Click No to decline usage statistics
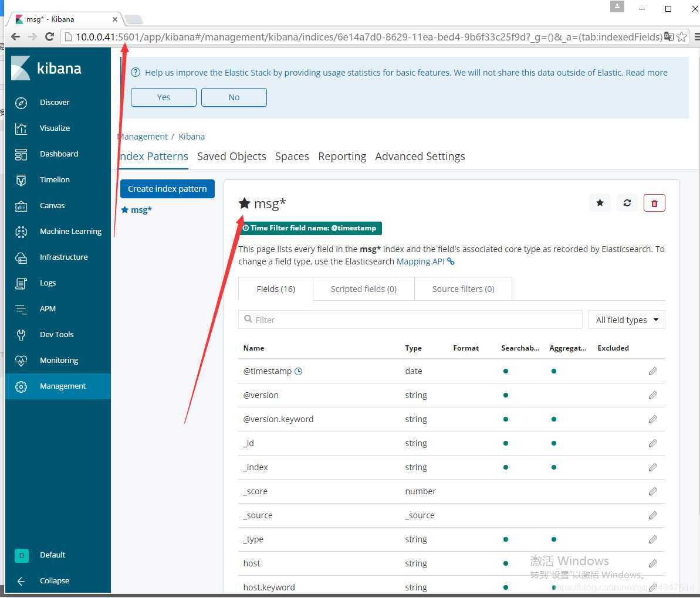700x598 pixels. click(234, 97)
